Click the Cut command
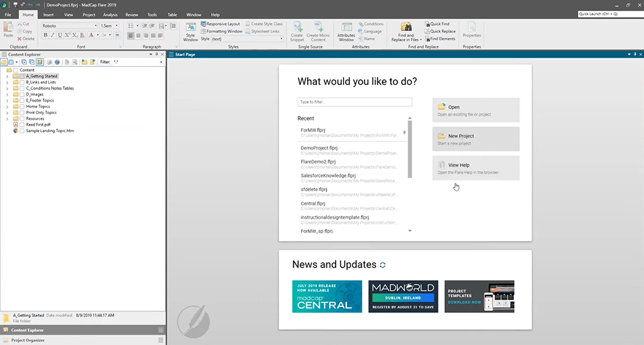Image resolution: width=644 pixels, height=345 pixels. (23, 24)
